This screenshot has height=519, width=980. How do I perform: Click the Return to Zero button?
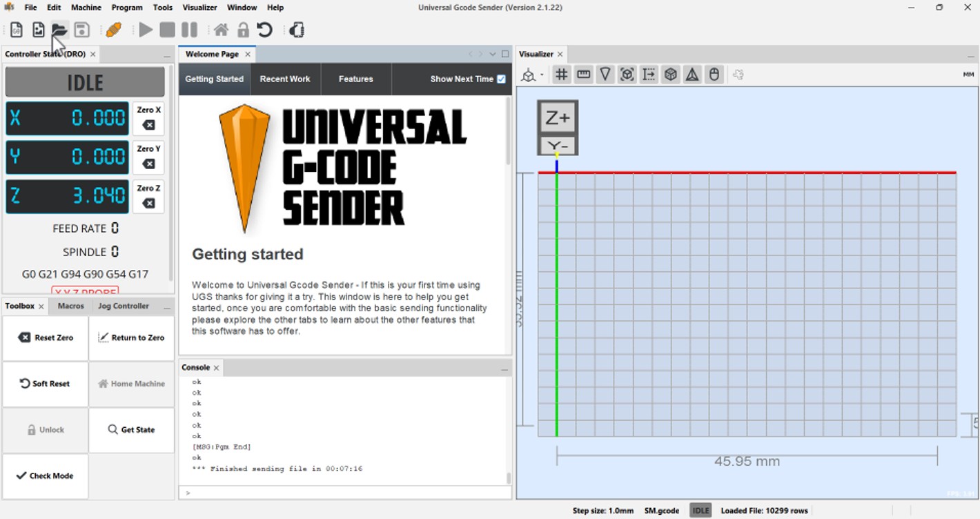131,337
